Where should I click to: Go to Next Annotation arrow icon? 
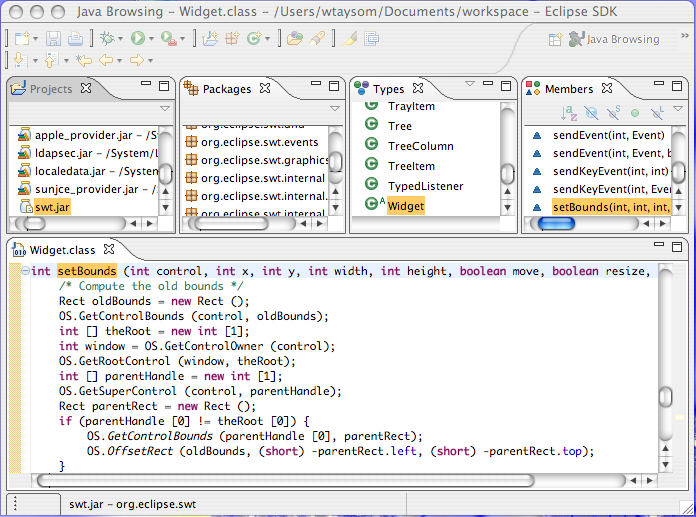(x=20, y=60)
